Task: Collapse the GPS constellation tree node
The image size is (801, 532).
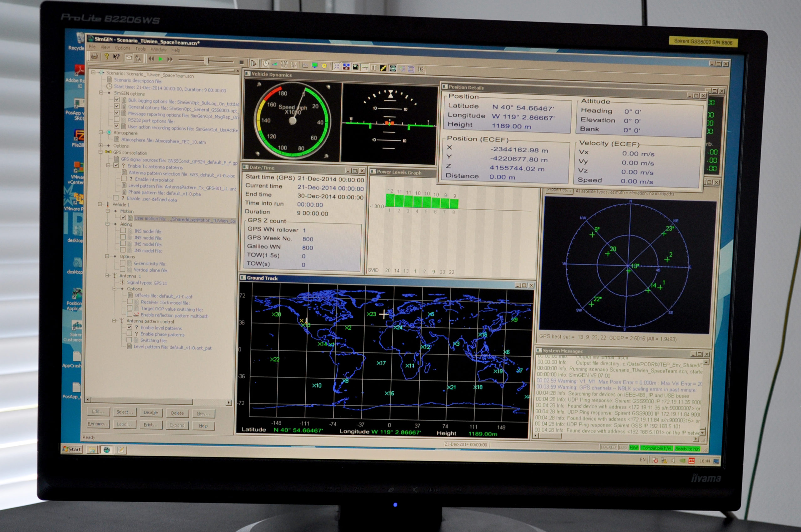Action: [101, 152]
